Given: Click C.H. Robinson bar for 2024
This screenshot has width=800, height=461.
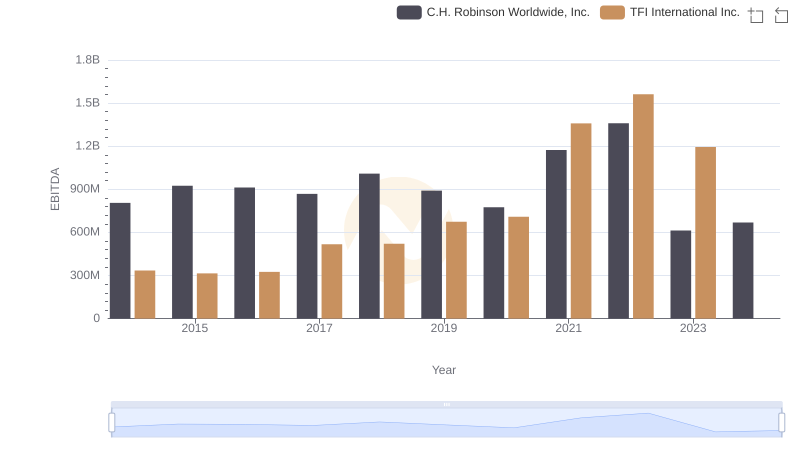Looking at the screenshot, I should [742, 270].
